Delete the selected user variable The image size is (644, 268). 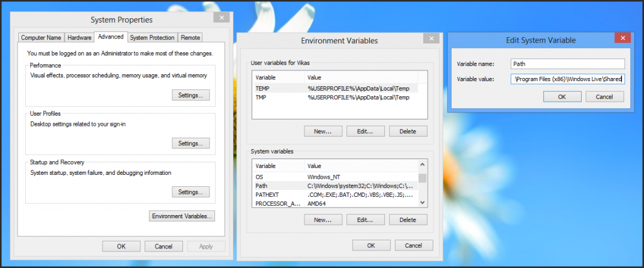tap(408, 131)
